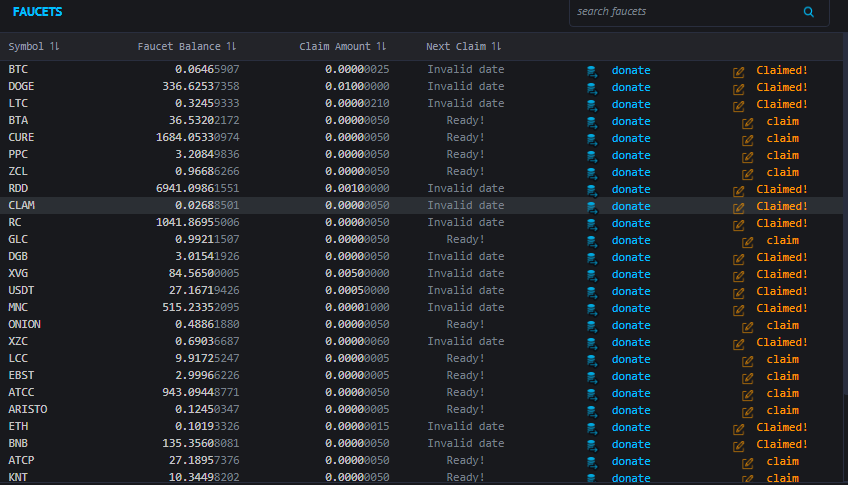Click the search magnifier icon
Screen dimensions: 848x485
click(x=809, y=12)
